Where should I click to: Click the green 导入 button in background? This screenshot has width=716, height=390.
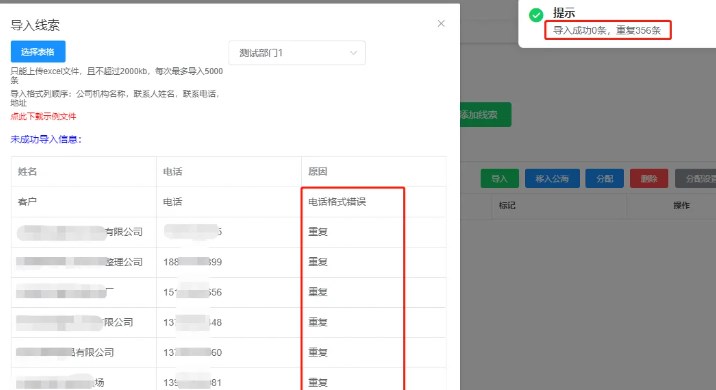pos(500,179)
